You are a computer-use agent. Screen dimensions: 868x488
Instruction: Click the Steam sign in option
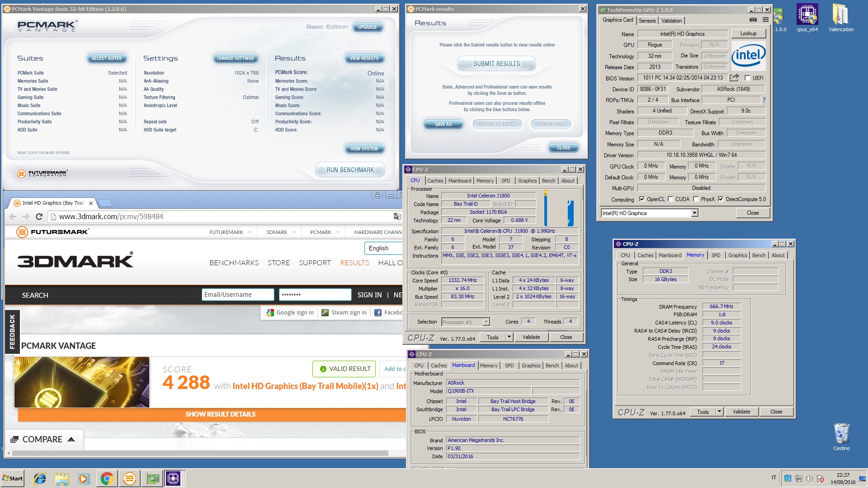click(x=344, y=313)
